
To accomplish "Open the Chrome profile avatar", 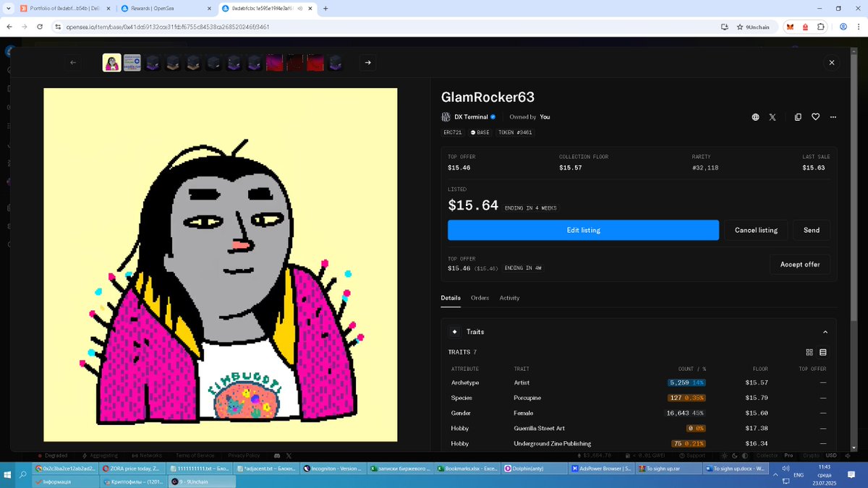I will (843, 27).
